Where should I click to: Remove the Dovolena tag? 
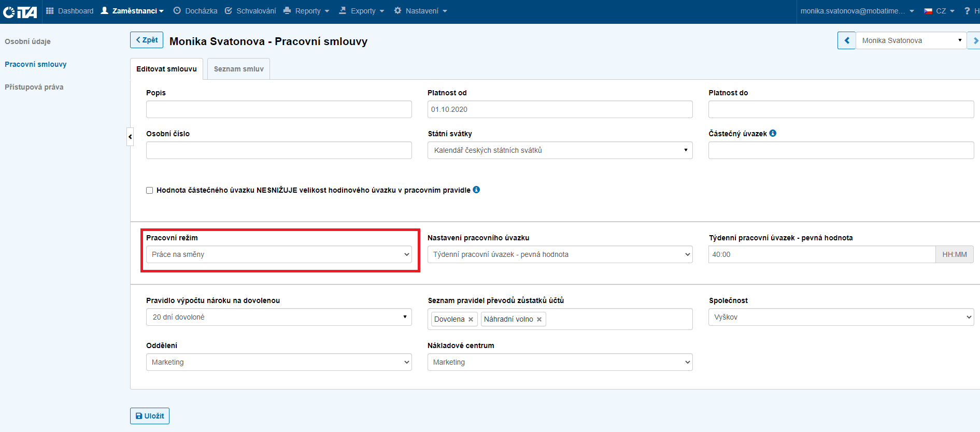[x=471, y=320]
